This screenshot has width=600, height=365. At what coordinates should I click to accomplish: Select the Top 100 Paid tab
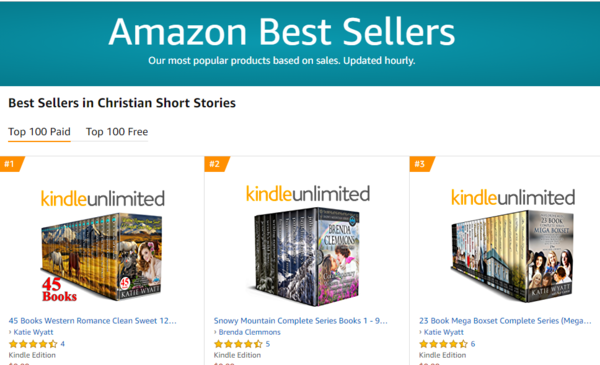[39, 132]
